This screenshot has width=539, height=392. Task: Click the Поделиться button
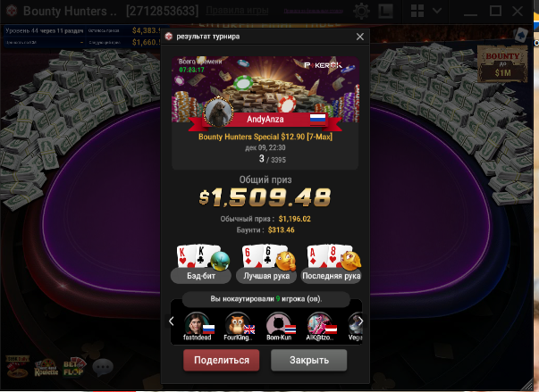pos(222,360)
